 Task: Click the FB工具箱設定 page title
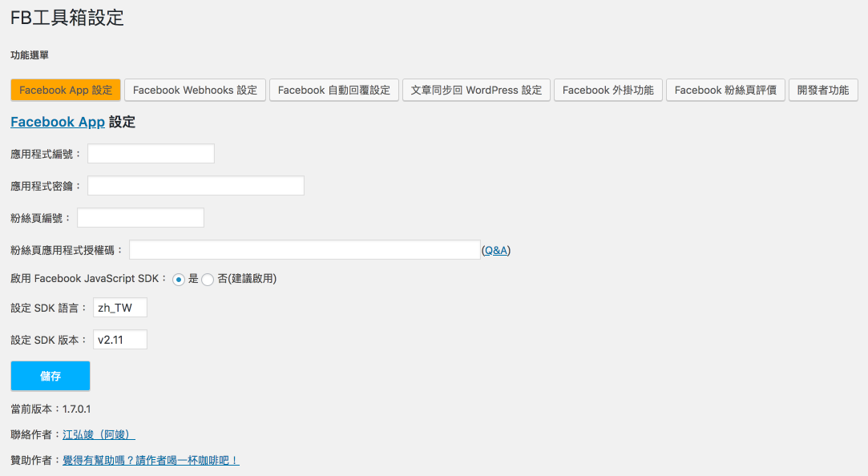click(67, 18)
